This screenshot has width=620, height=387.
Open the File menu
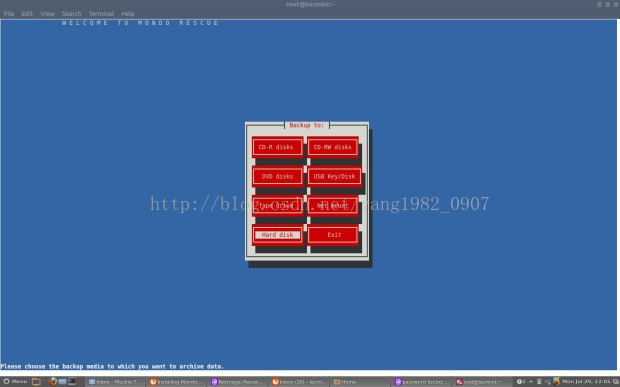pos(9,13)
